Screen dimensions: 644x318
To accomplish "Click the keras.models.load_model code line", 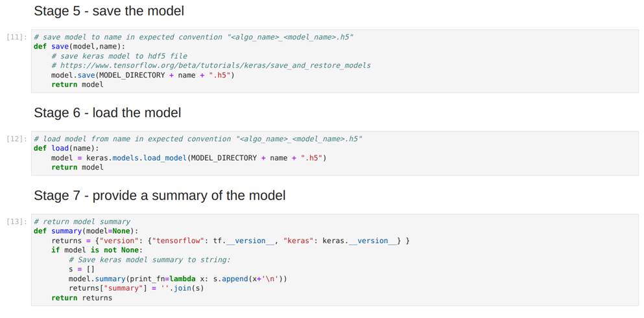I will click(x=188, y=158).
